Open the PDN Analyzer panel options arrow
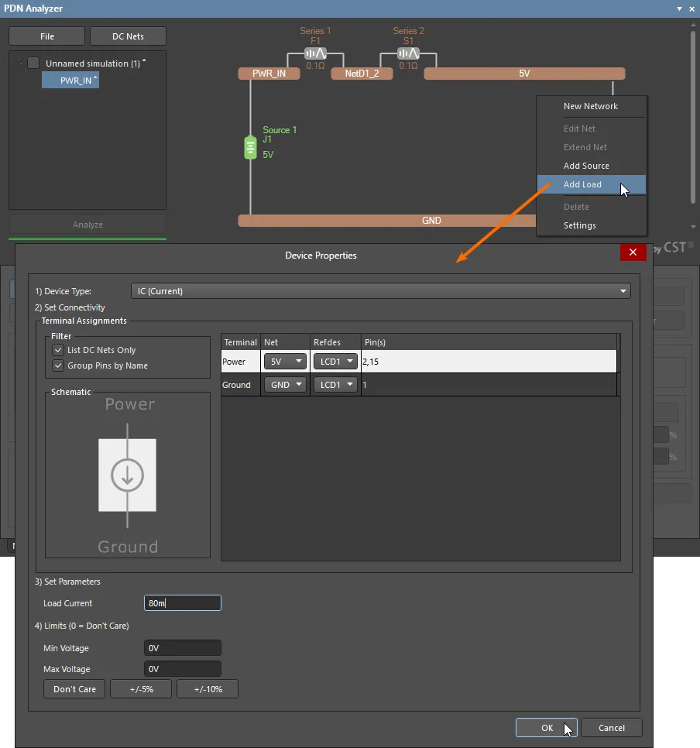 pyautogui.click(x=680, y=9)
